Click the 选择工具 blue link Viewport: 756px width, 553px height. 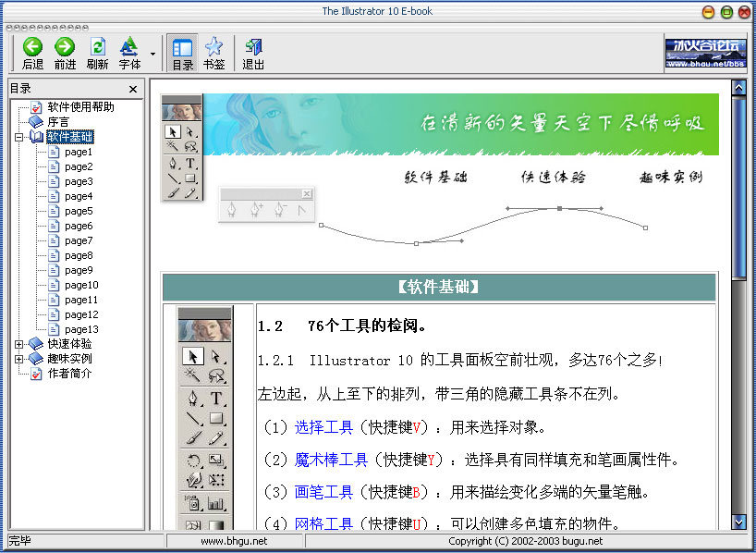tap(323, 427)
